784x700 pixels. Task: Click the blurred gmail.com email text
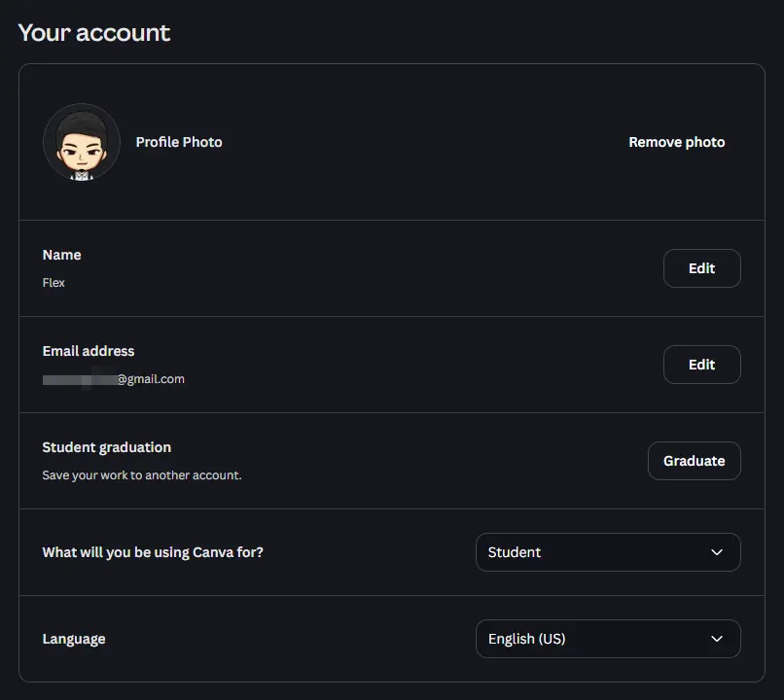click(114, 379)
